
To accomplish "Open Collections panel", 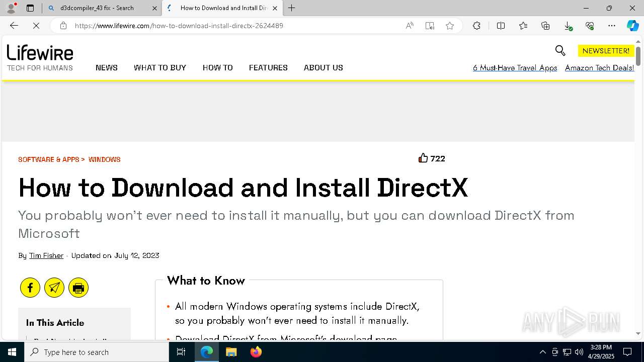I will [x=545, y=26].
